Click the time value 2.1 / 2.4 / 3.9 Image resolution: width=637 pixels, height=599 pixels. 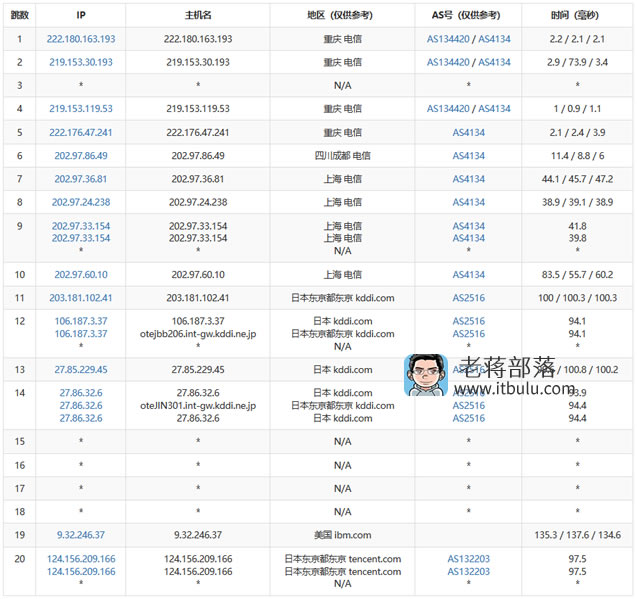[577, 132]
